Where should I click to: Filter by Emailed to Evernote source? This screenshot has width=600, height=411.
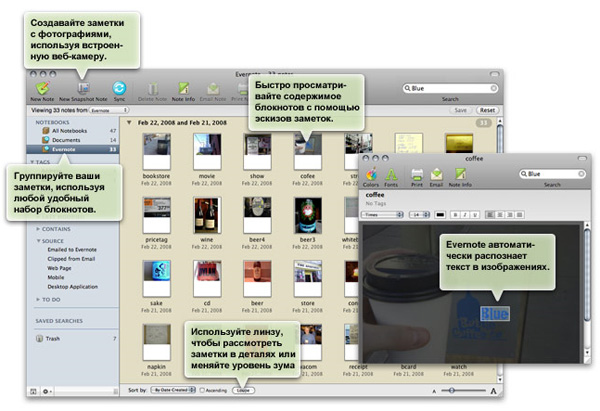72,250
